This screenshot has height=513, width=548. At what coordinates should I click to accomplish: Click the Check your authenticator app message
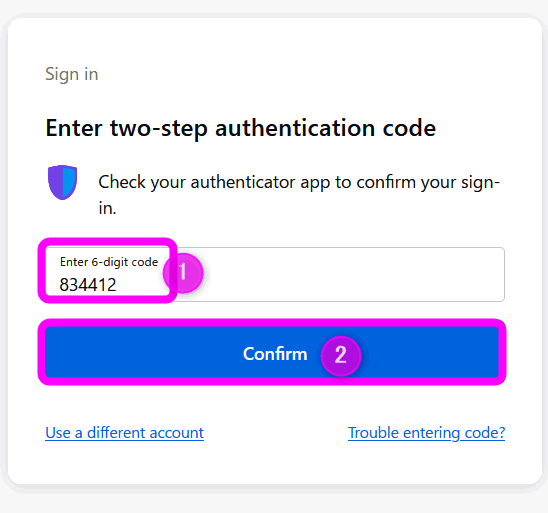point(299,195)
